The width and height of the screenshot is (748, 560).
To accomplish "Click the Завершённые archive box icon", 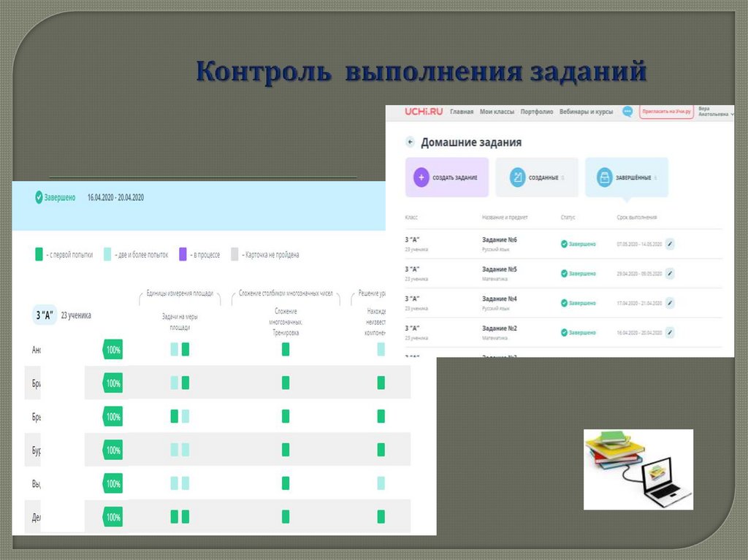I will [x=604, y=177].
